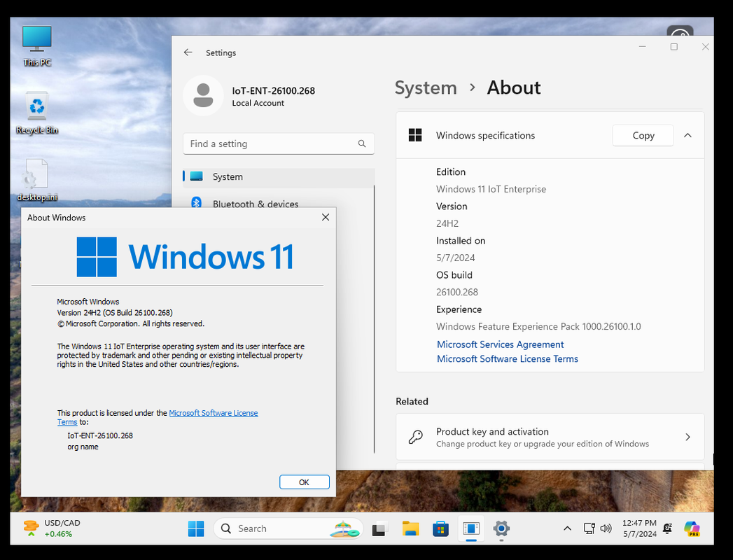This screenshot has width=733, height=560.
Task: Click the winver app taskbar icon
Action: tap(471, 528)
